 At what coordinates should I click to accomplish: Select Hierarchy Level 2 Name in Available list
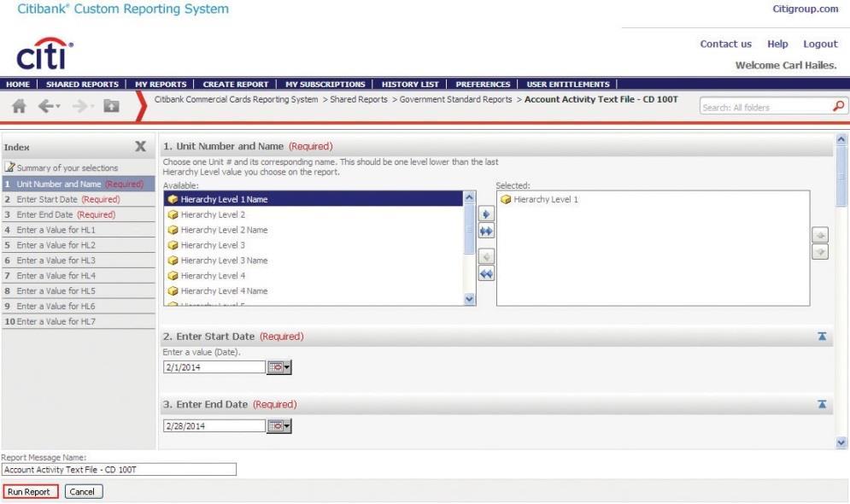click(314, 230)
